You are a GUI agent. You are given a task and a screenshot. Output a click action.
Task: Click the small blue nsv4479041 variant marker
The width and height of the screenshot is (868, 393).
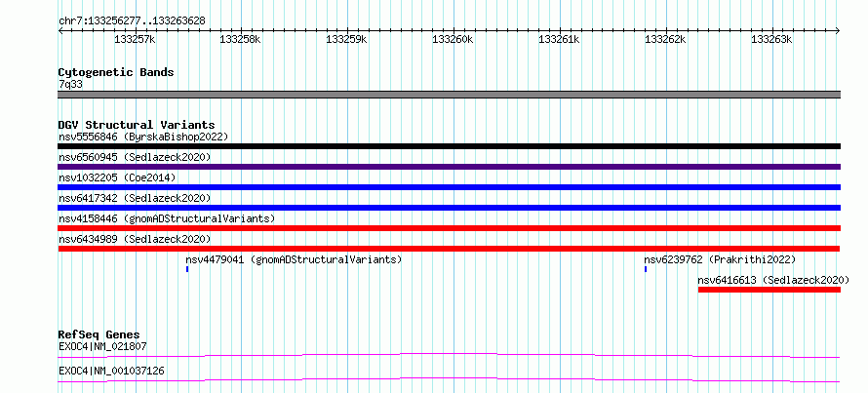(187, 269)
